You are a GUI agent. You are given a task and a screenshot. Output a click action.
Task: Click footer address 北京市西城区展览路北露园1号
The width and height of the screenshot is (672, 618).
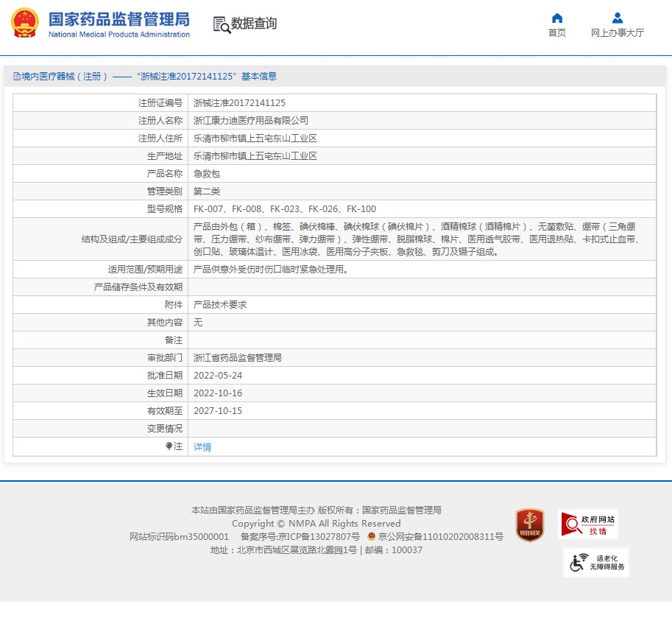[297, 549]
